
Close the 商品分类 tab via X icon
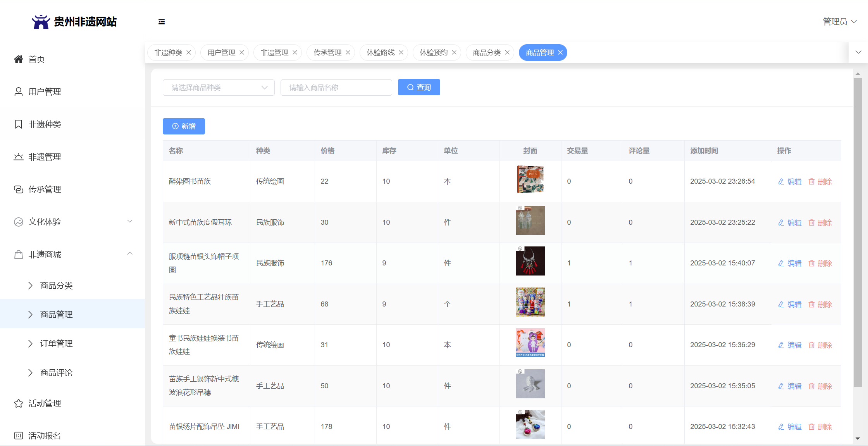507,53
